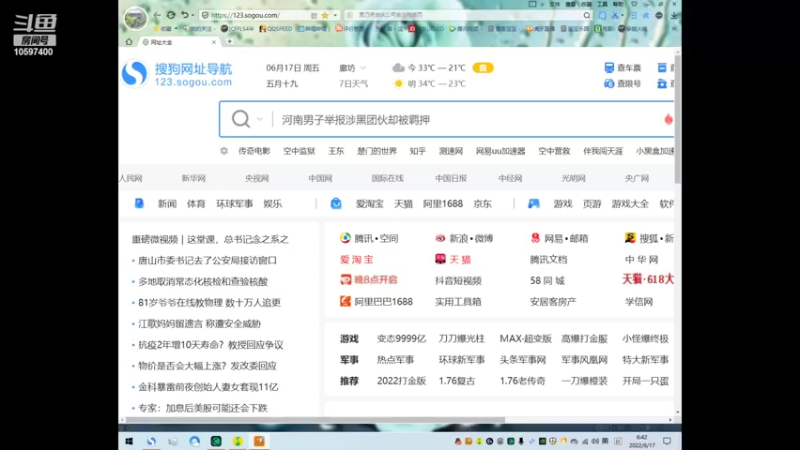Open 阿里巴巴1688 site link
This screenshot has height=450, width=800.
(x=377, y=302)
